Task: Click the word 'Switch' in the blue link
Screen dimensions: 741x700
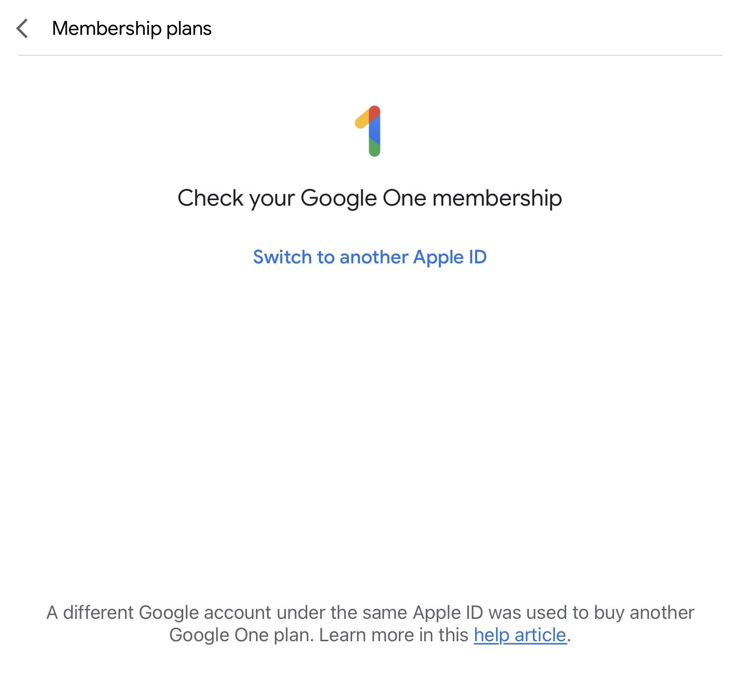Action: 282,257
